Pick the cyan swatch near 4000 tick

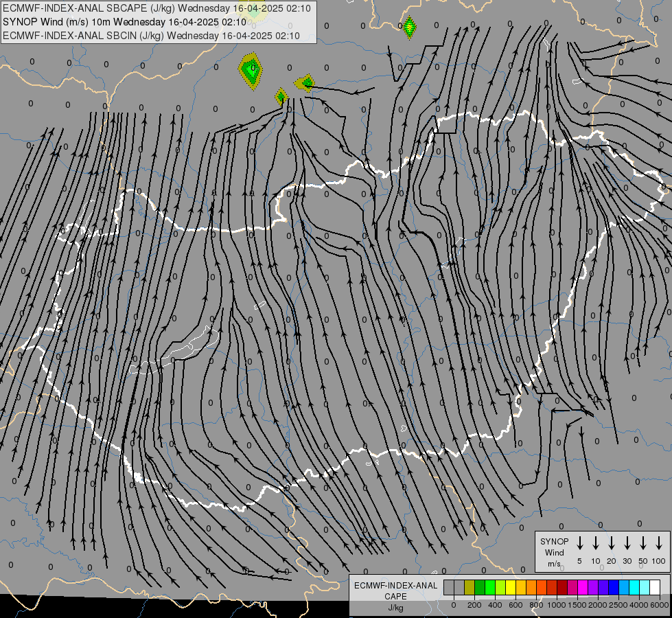(x=634, y=587)
